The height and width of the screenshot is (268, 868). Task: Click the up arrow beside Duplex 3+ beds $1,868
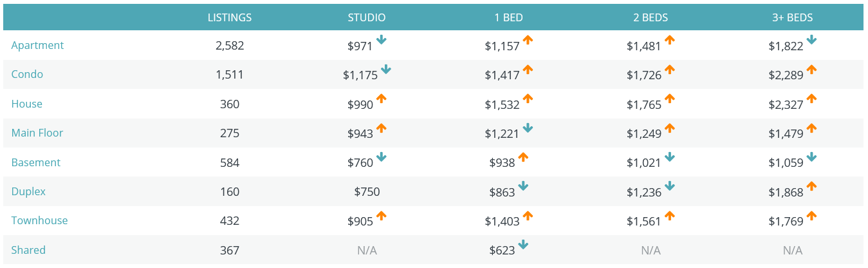(811, 186)
